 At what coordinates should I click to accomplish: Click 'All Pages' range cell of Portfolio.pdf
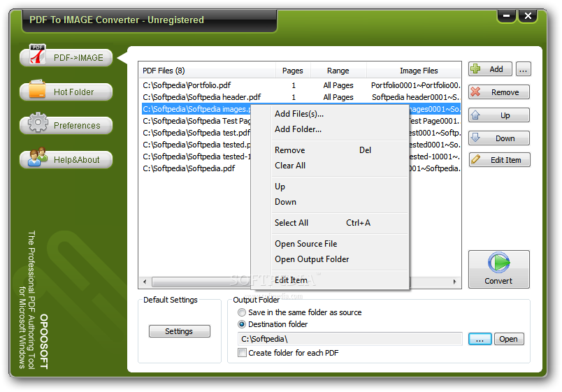click(x=338, y=85)
